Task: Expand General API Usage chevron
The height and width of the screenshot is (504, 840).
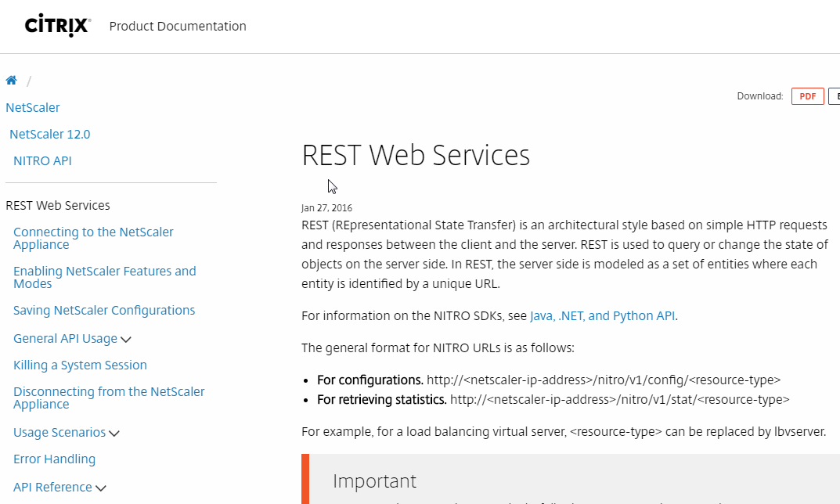Action: click(x=126, y=340)
